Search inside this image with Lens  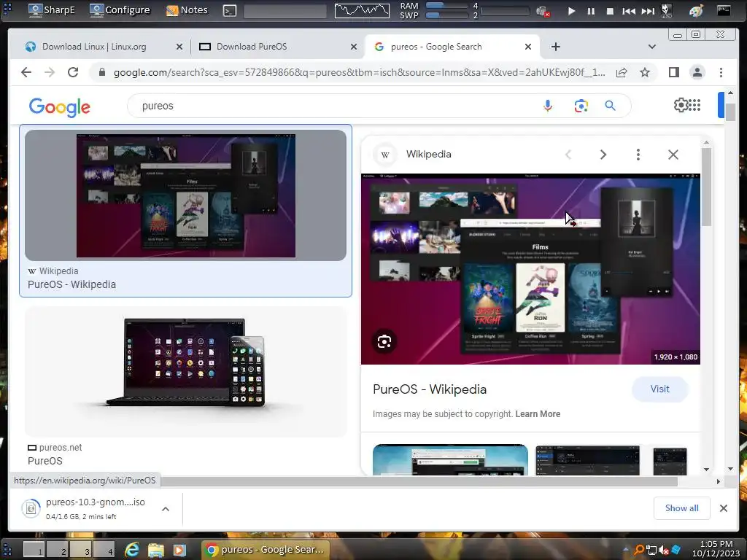384,341
